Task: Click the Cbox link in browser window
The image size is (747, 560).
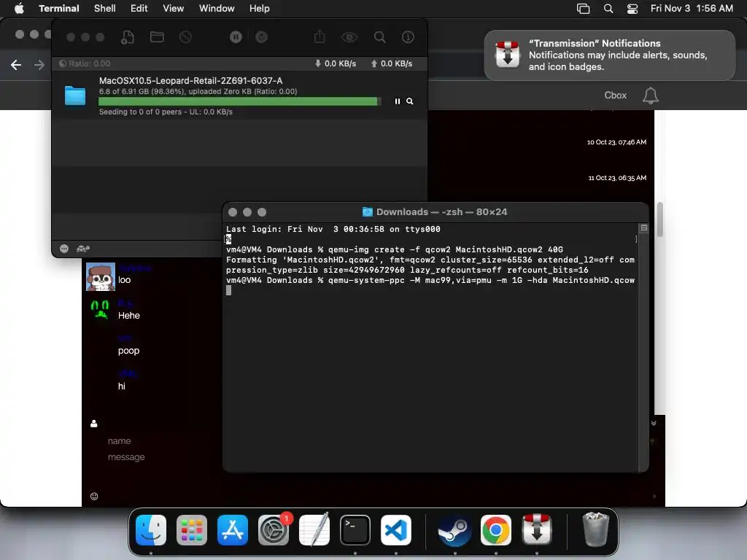Action: tap(616, 96)
